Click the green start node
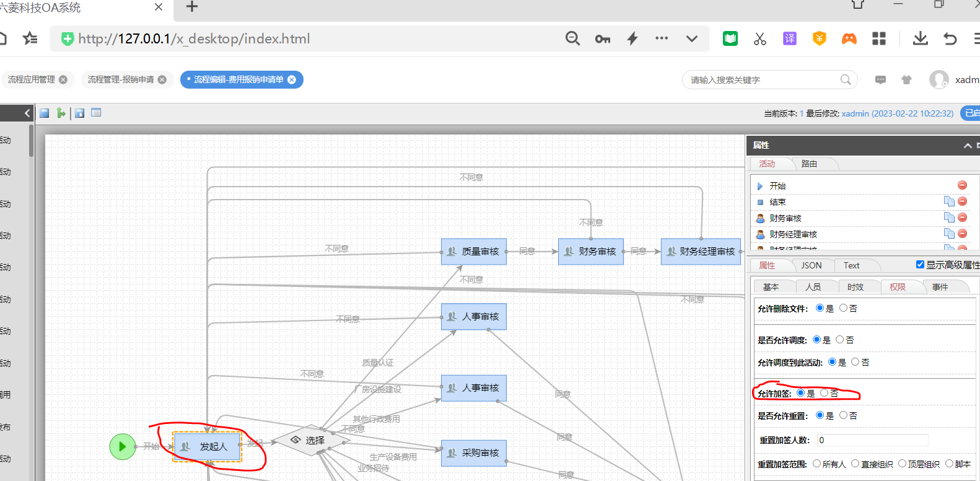This screenshot has height=481, width=980. (x=123, y=446)
